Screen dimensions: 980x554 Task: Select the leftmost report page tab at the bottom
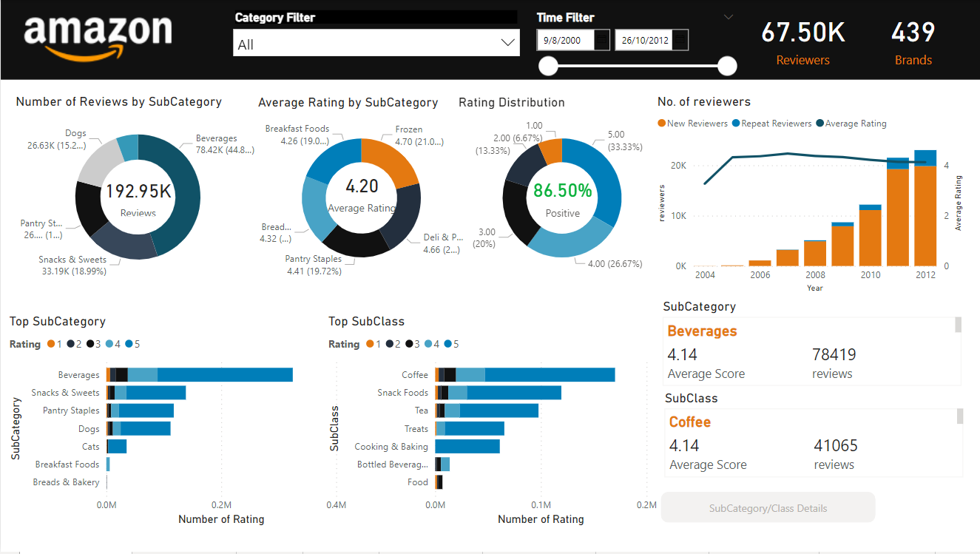coord(74,550)
